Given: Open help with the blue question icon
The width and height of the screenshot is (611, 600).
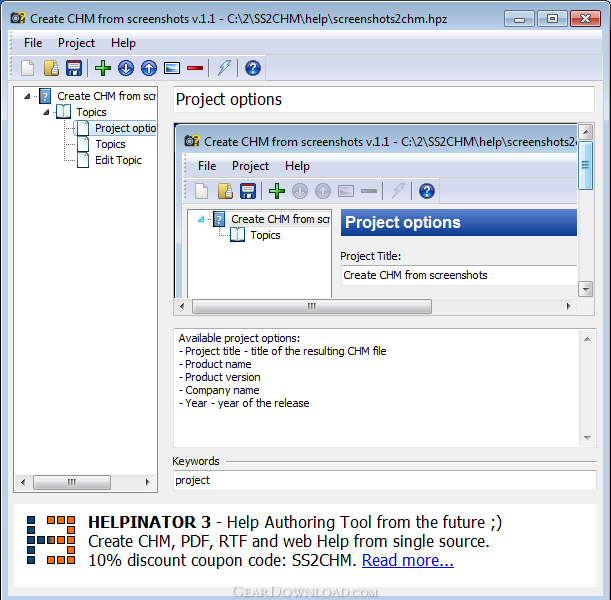Looking at the screenshot, I should (x=253, y=68).
